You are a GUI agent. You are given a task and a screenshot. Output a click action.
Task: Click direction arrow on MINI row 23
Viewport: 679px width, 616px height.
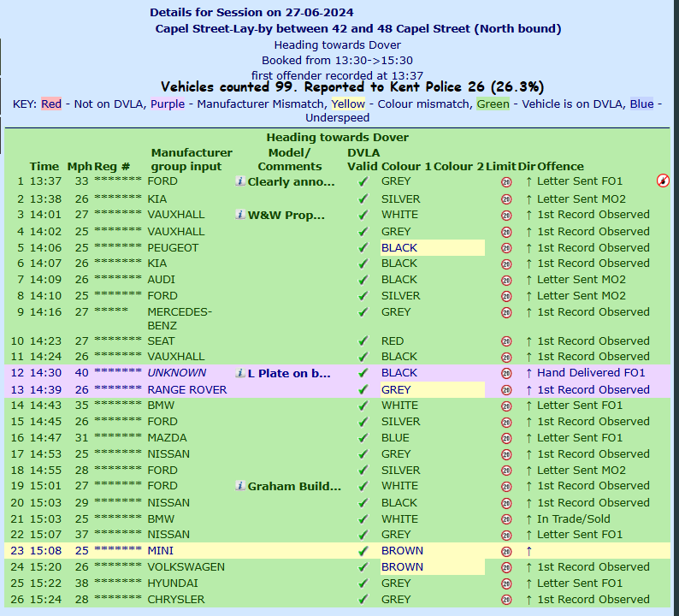click(528, 552)
